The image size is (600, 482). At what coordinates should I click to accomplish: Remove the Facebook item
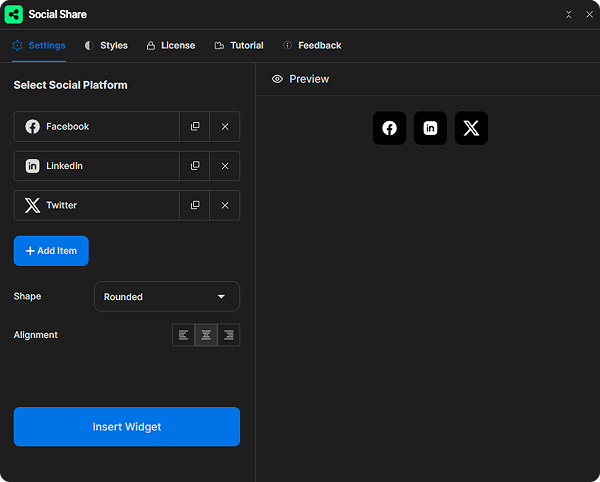[x=225, y=127]
